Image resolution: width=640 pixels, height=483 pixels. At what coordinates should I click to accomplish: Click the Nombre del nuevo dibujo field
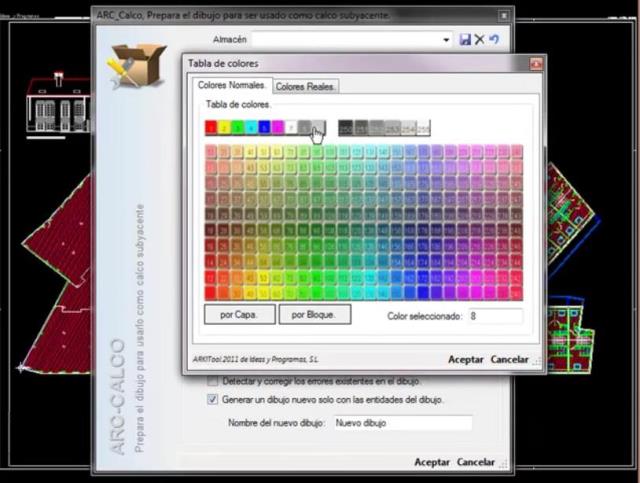(402, 423)
